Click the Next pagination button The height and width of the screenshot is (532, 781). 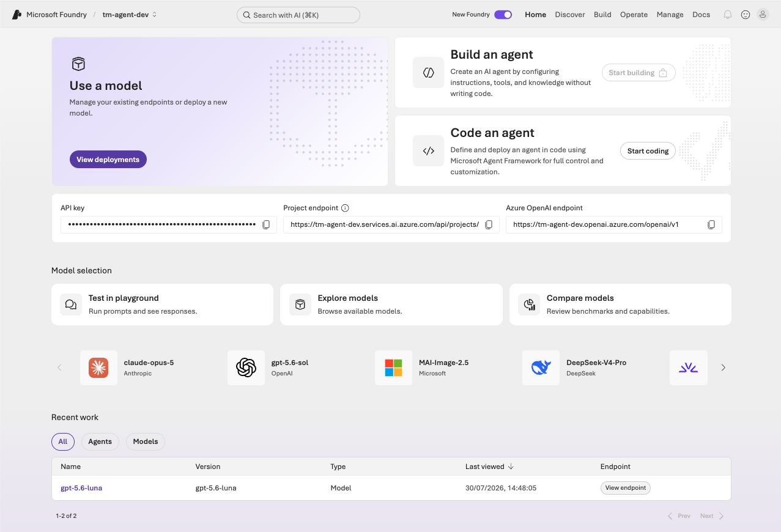point(712,516)
